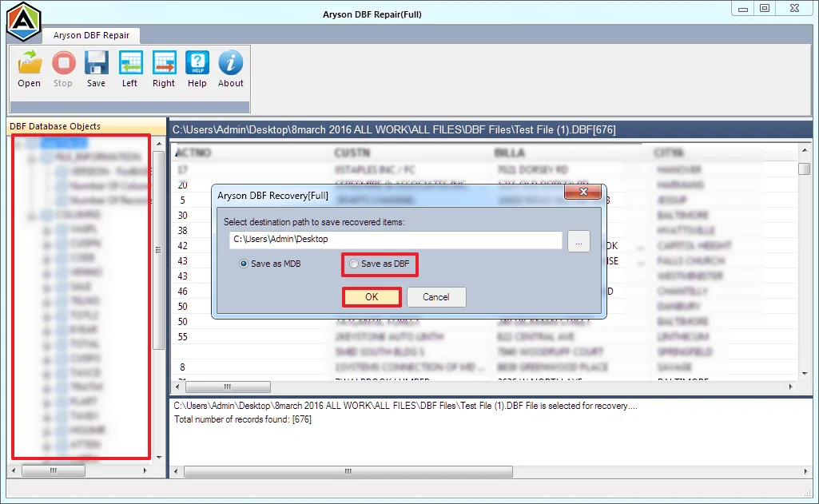819x504 pixels.
Task: Click the CUSTN column header
Action: tap(352, 153)
